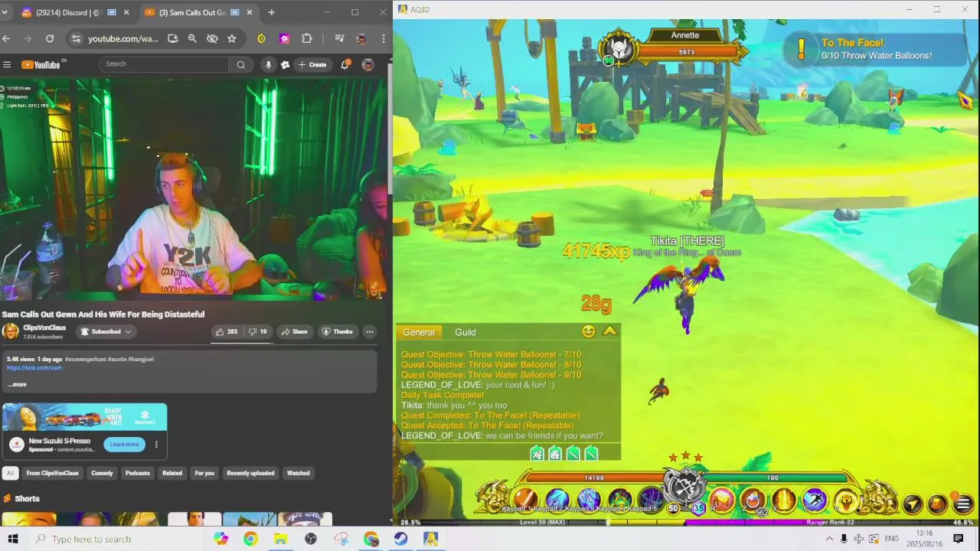
Task: Click the second green chat emote icon
Action: [x=555, y=454]
